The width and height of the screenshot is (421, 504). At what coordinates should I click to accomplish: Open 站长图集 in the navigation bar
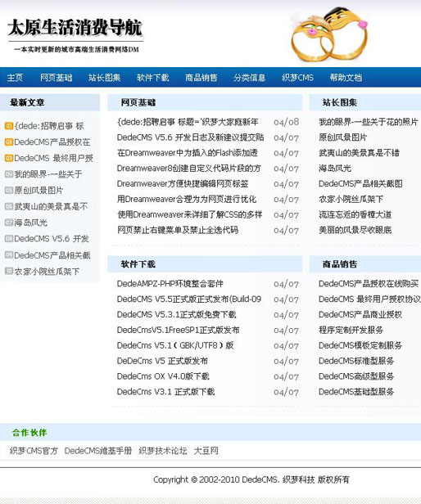pyautogui.click(x=104, y=78)
